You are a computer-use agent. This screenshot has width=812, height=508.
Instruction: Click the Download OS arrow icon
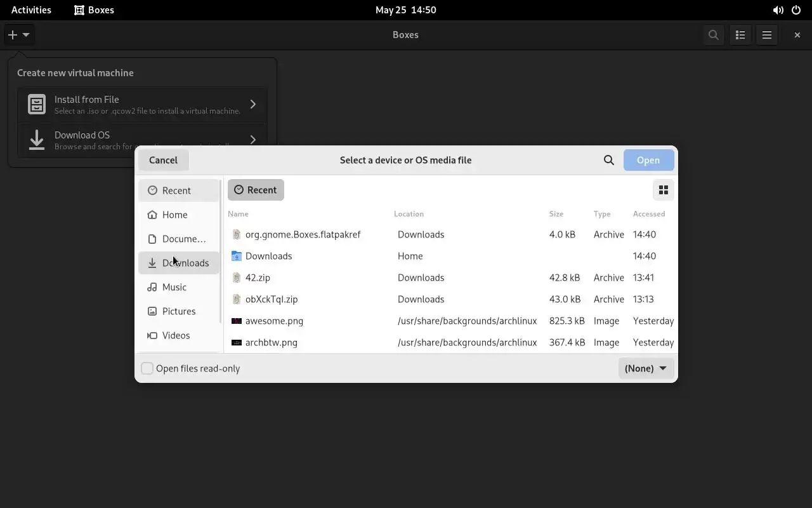37,140
